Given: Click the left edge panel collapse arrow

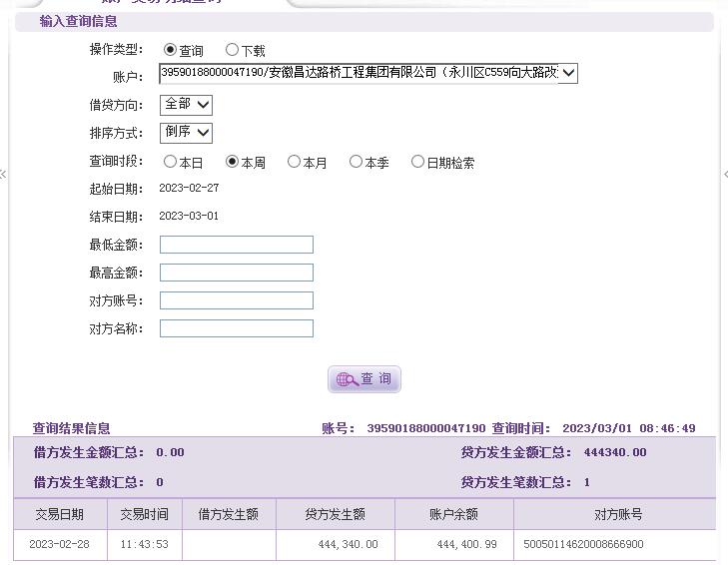Looking at the screenshot, I should [x=4, y=175].
